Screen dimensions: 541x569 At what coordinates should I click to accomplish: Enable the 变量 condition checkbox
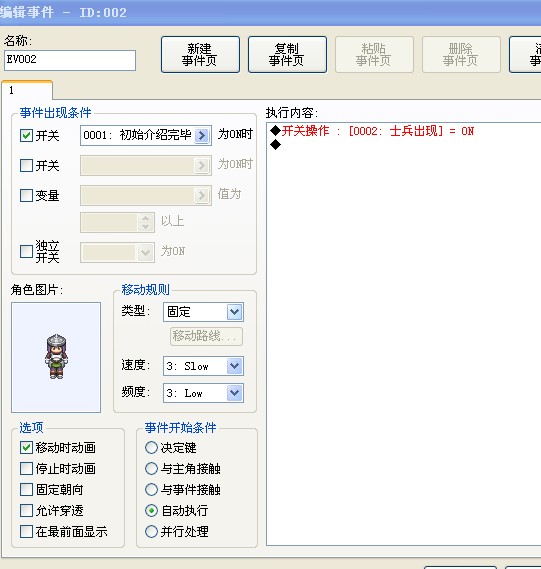tap(26, 196)
